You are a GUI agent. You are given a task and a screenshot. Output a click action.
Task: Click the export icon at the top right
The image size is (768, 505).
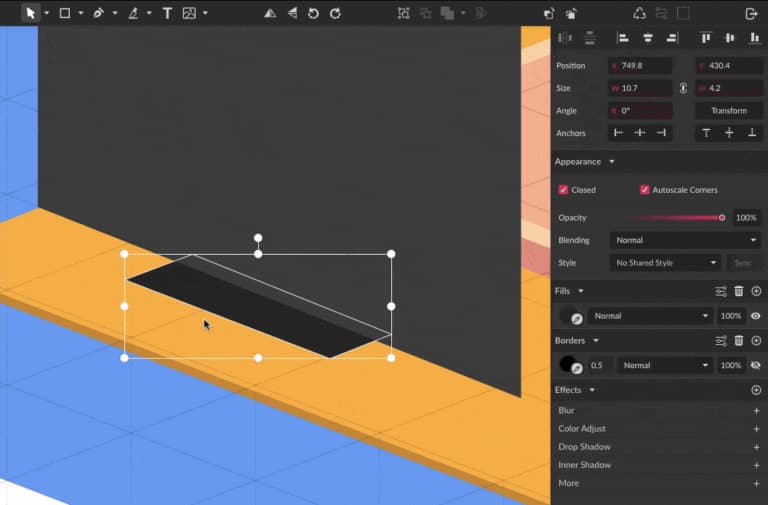[x=751, y=13]
